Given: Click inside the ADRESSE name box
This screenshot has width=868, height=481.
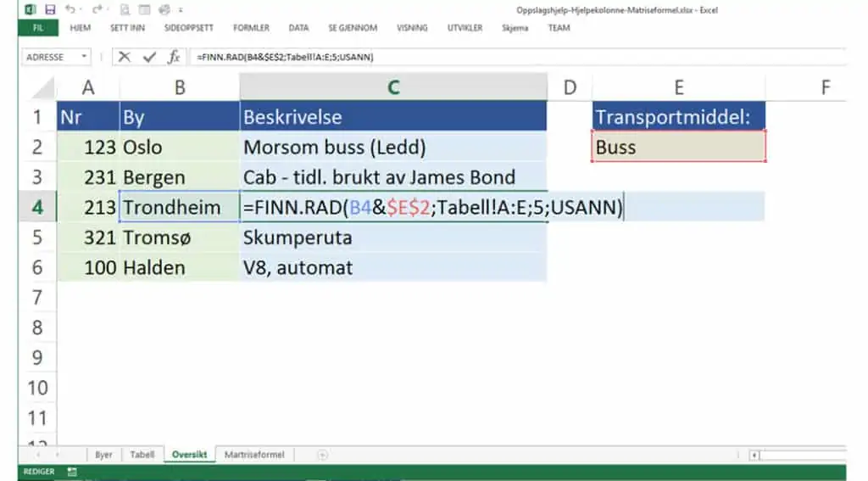Looking at the screenshot, I should 50,57.
